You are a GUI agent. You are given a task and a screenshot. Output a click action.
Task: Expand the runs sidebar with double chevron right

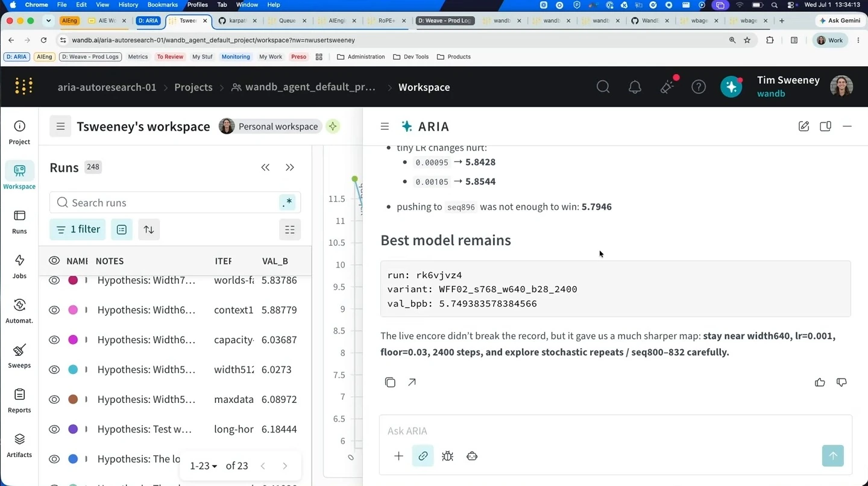pyautogui.click(x=290, y=167)
